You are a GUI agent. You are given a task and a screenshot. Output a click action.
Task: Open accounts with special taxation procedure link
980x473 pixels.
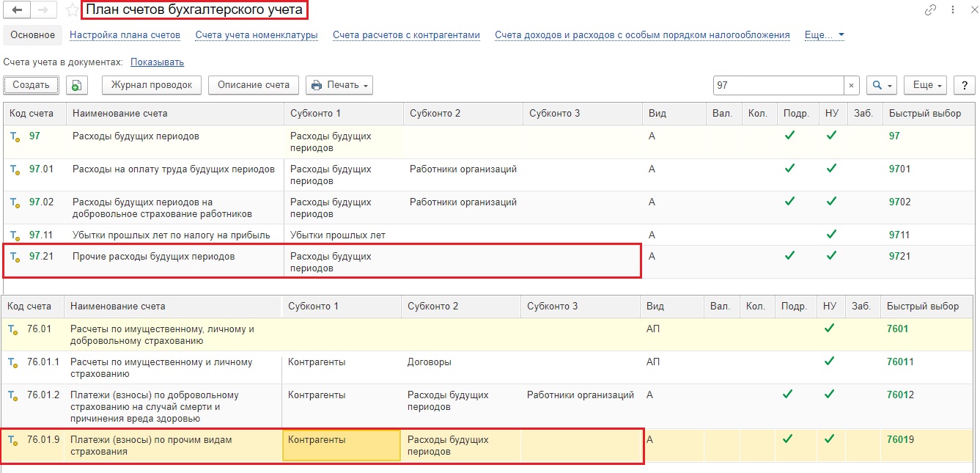coord(642,34)
